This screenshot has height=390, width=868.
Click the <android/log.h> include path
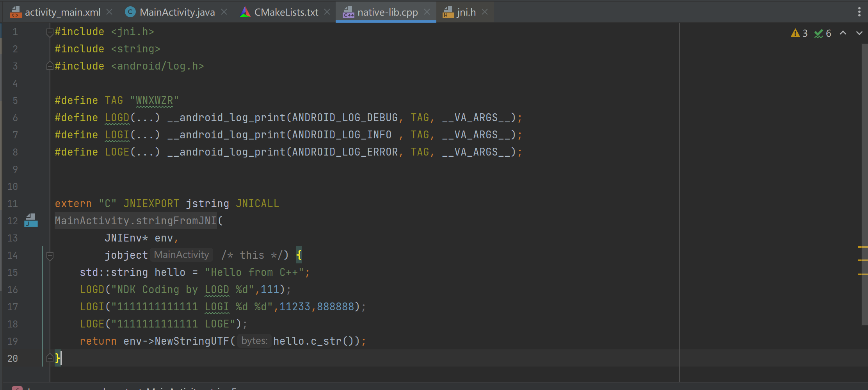pyautogui.click(x=158, y=66)
